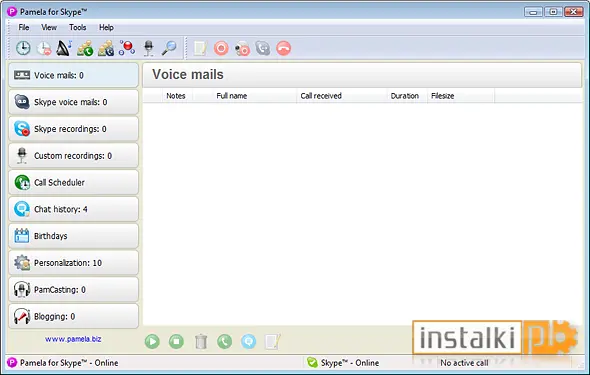590x375 pixels.
Task: Open the Tools menu
Action: pos(78,27)
